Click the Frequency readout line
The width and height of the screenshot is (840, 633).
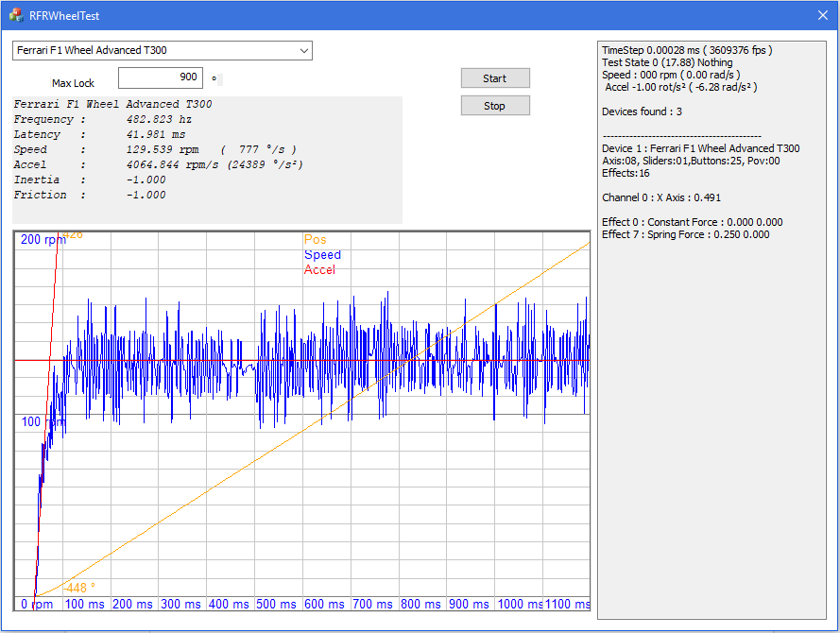pyautogui.click(x=103, y=120)
